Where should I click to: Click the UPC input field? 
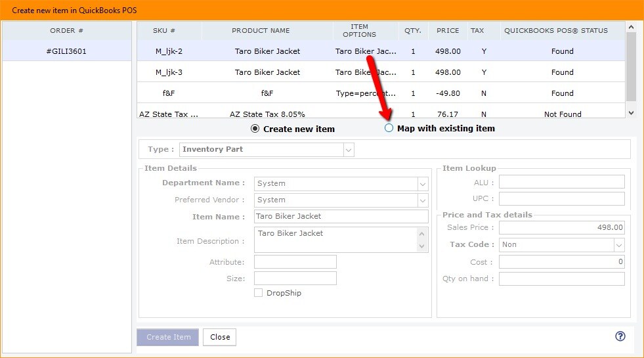pyautogui.click(x=561, y=198)
